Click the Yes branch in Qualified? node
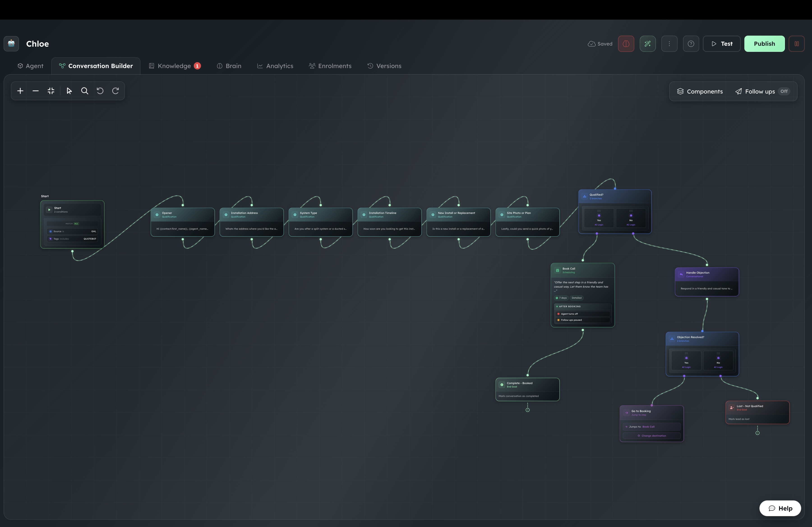 (599, 218)
